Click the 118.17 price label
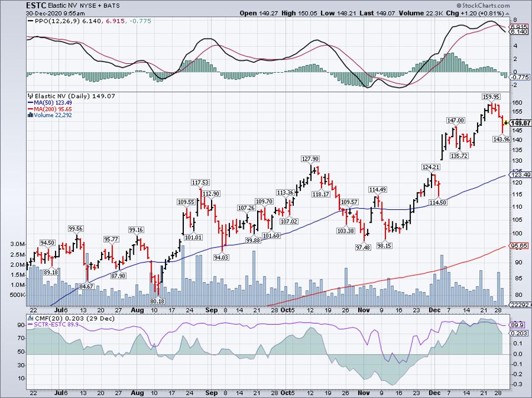This screenshot has height=398, width=532. [320, 194]
